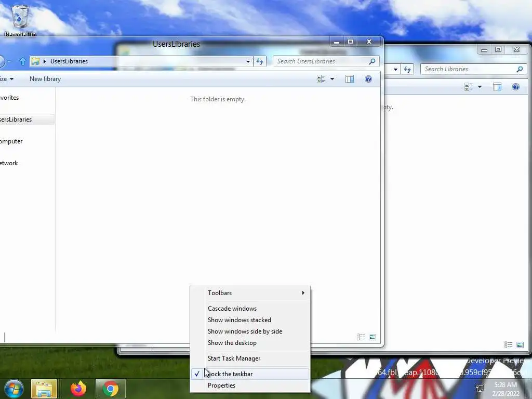This screenshot has height=399, width=532.
Task: Open the Start menu orb
Action: coord(14,389)
